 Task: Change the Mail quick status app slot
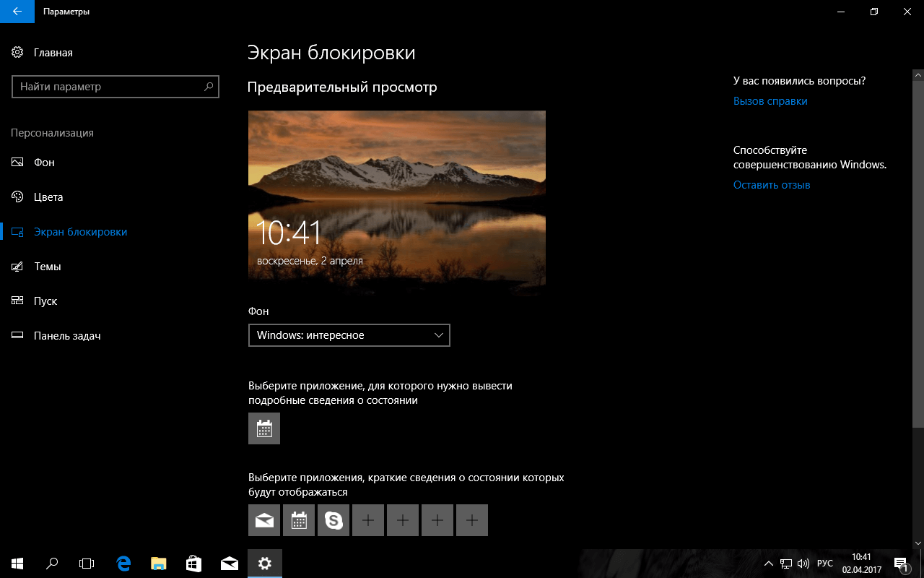pyautogui.click(x=264, y=520)
